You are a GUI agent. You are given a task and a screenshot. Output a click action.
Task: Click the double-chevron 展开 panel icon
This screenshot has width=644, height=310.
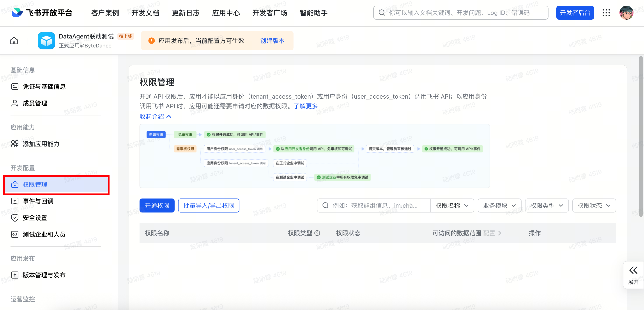633,270
